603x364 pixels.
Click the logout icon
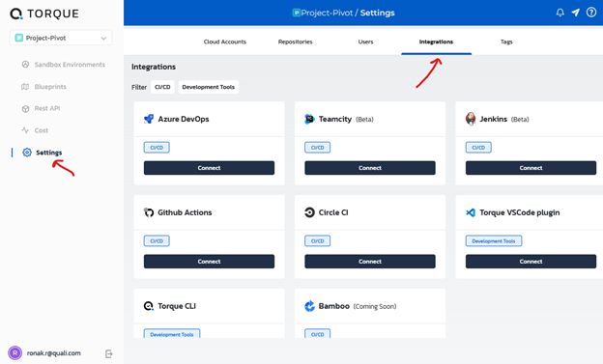click(109, 353)
